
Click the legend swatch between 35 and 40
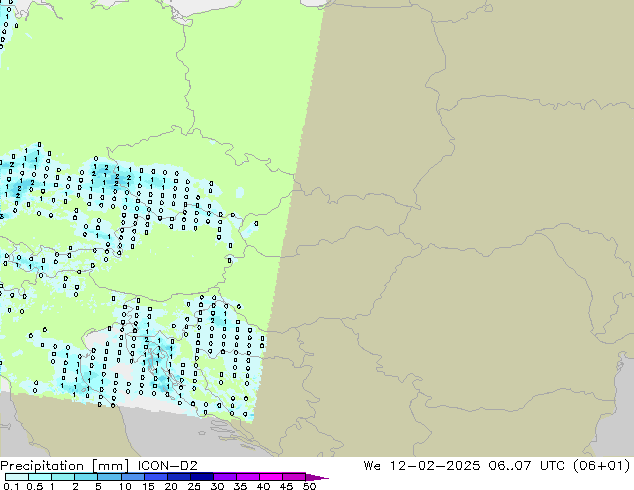(247, 477)
